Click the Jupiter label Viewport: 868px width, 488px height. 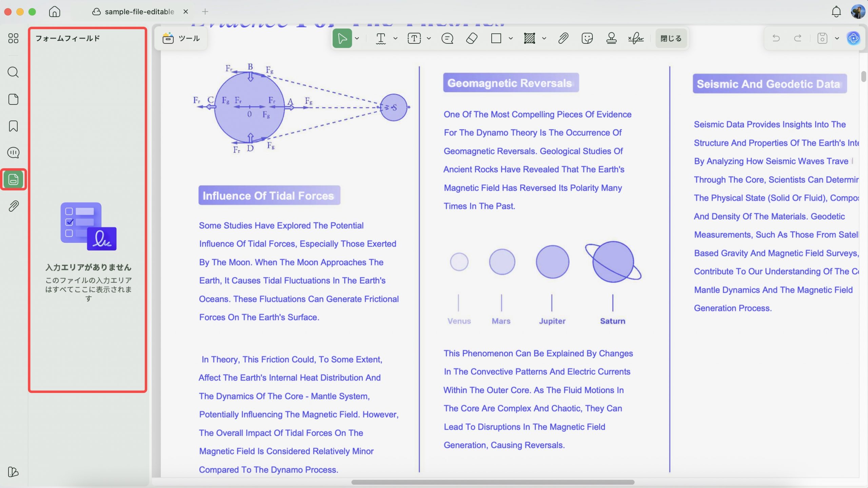(x=552, y=321)
